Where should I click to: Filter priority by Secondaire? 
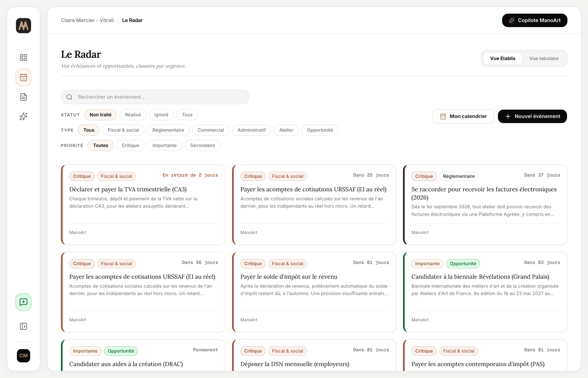pos(202,145)
